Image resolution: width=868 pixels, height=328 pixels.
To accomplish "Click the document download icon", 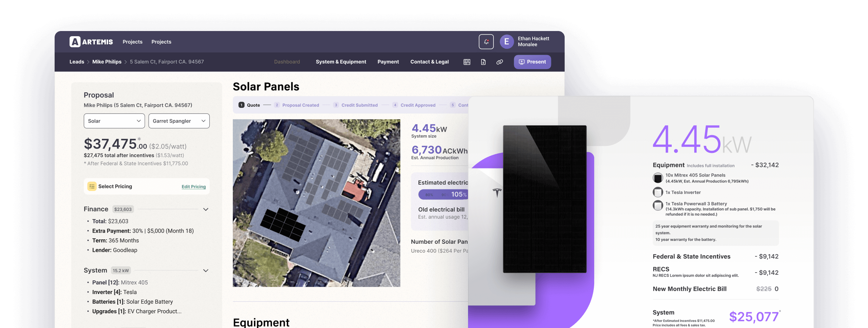I will coord(483,62).
